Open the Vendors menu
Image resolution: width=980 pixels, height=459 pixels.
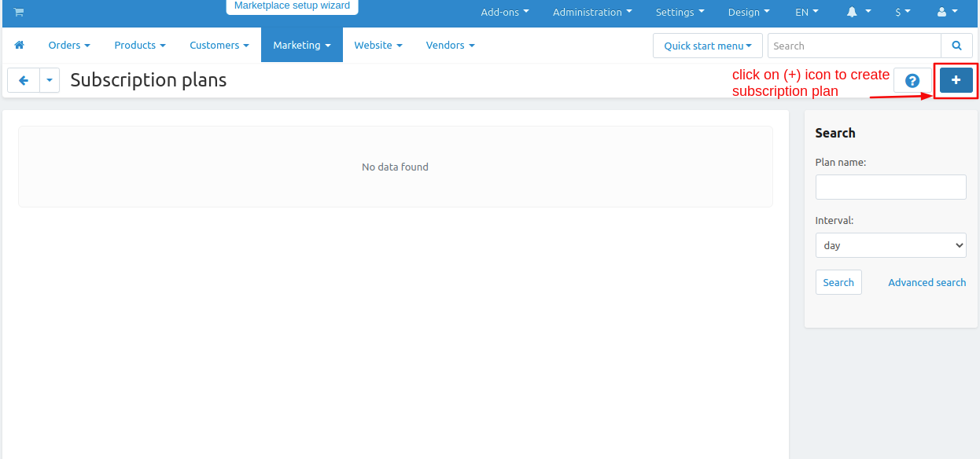[450, 46]
